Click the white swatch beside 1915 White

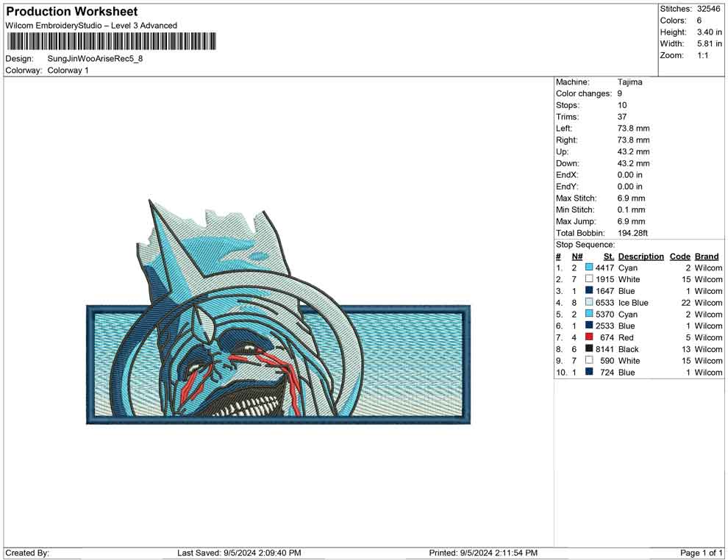click(x=589, y=279)
